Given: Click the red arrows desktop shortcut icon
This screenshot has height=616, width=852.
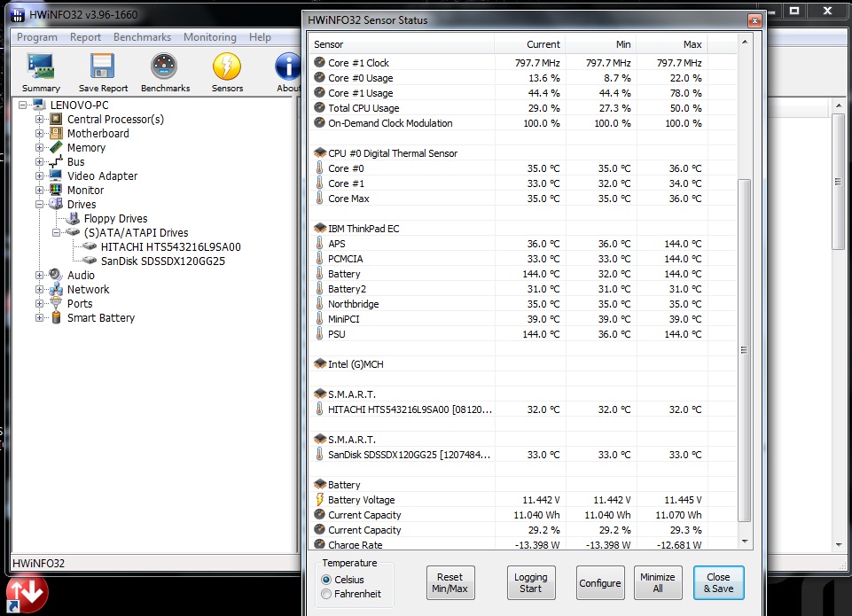Looking at the screenshot, I should tap(27, 595).
